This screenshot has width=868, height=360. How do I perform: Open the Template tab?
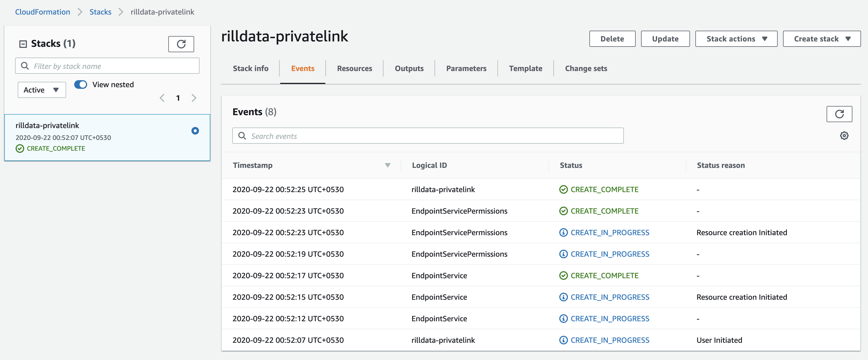(525, 68)
